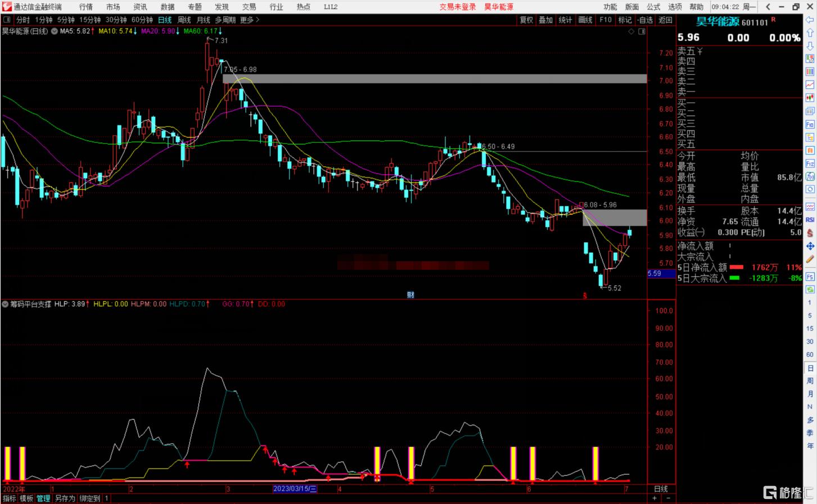Expand 更多 period options
The height and width of the screenshot is (504, 817).
click(x=249, y=20)
